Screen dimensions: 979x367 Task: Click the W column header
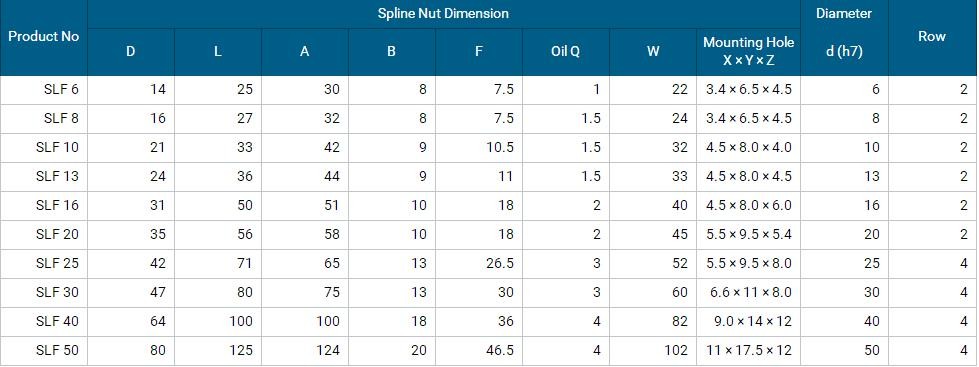click(653, 52)
